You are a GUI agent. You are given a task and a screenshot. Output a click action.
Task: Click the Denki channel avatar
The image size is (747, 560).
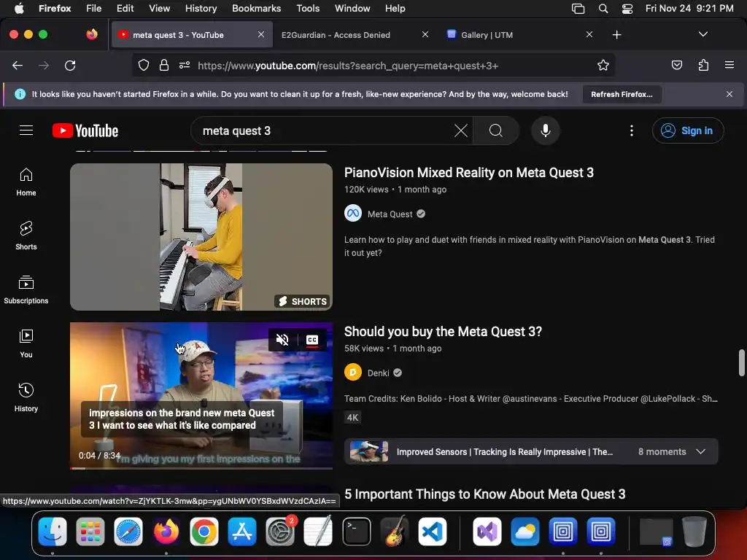point(353,373)
